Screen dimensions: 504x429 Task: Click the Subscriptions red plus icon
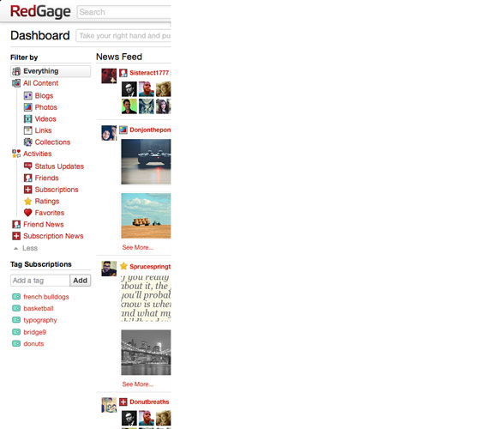tap(28, 190)
